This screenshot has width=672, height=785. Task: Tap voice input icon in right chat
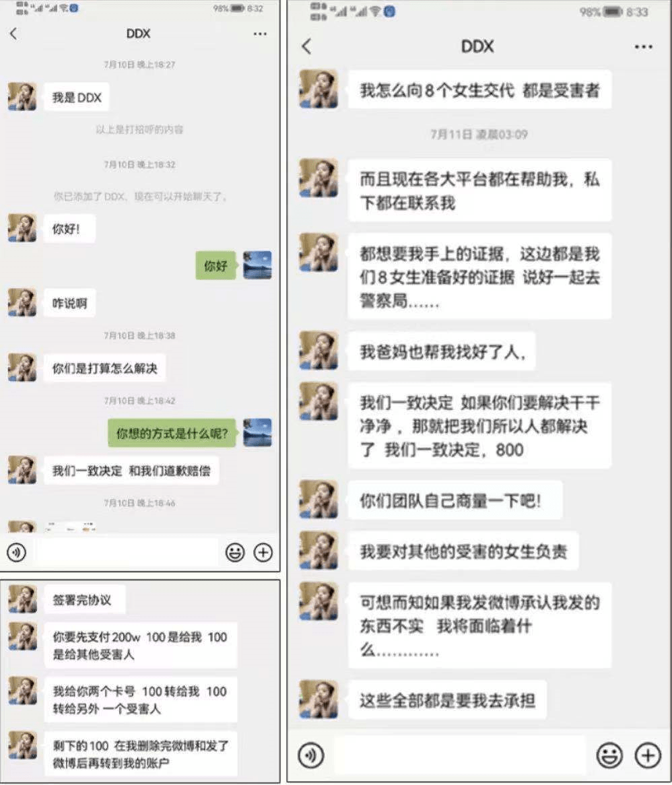[x=311, y=755]
